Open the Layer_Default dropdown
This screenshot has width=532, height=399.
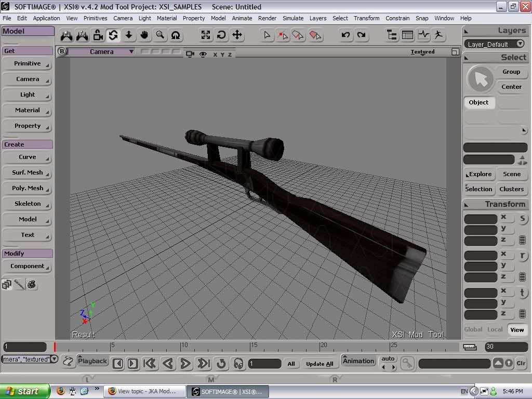495,44
